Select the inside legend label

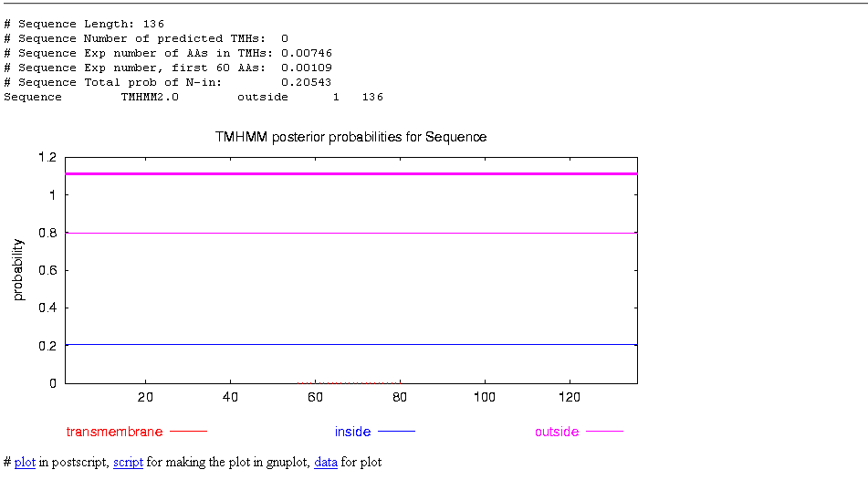pyautogui.click(x=352, y=432)
